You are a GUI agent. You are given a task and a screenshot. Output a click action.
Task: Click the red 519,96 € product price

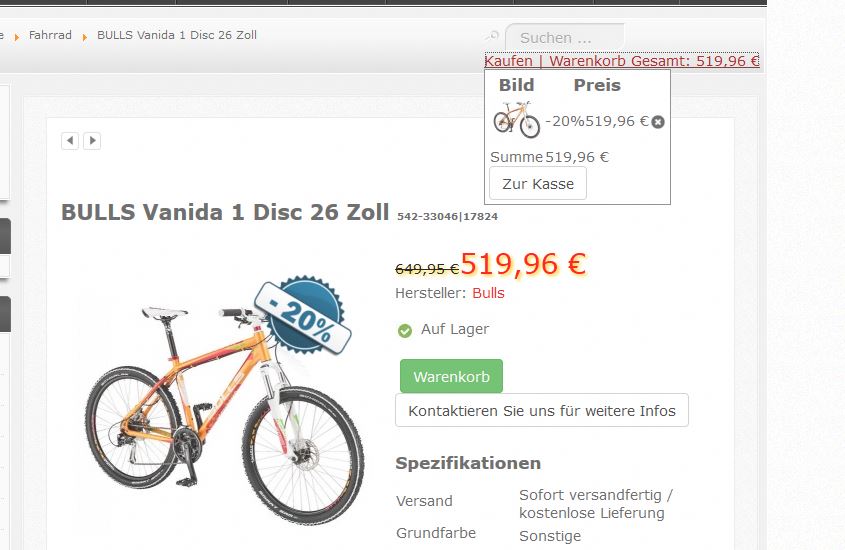[523, 264]
